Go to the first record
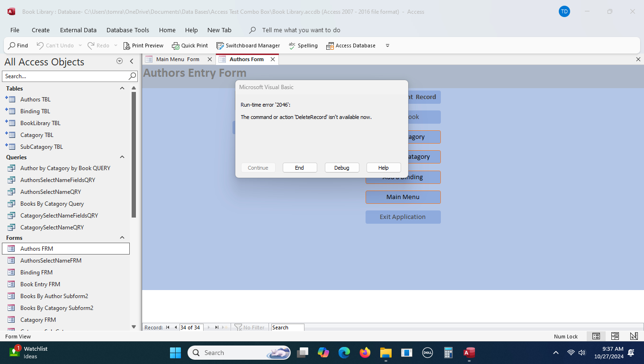Screen dimensions: 644x364 pos(168,328)
